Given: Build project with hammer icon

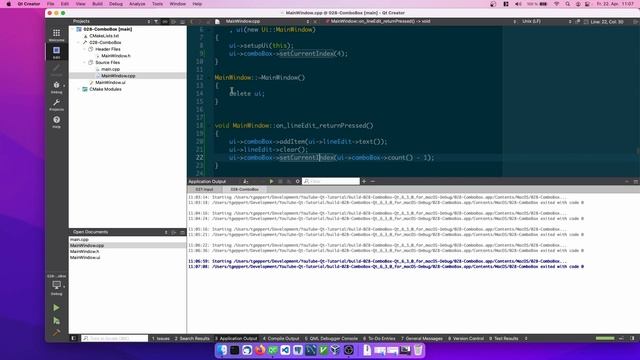Looking at the screenshot, I should [56, 333].
